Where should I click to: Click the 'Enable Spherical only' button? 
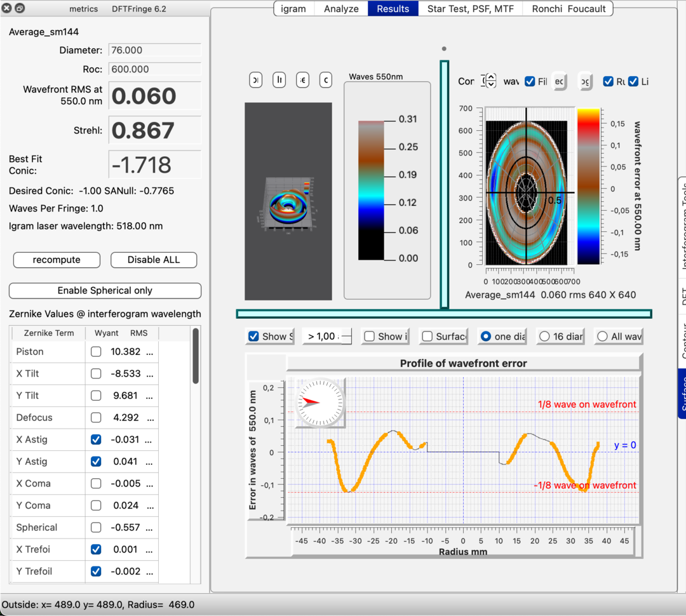coord(105,290)
